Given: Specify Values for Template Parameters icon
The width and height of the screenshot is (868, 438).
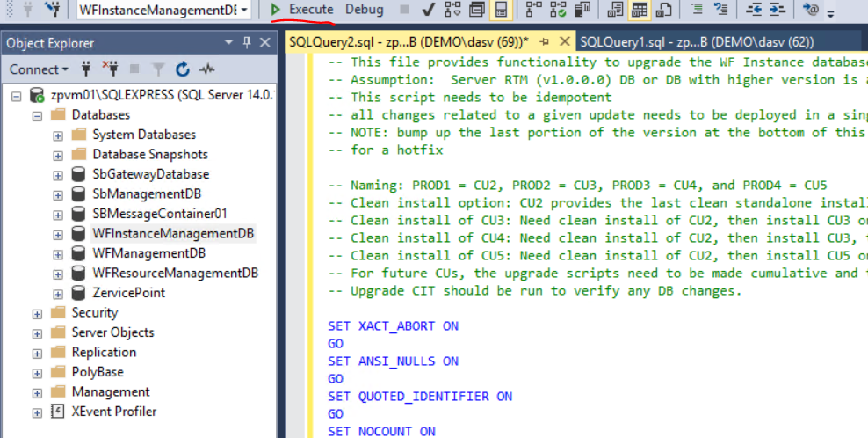Looking at the screenshot, I should [812, 10].
